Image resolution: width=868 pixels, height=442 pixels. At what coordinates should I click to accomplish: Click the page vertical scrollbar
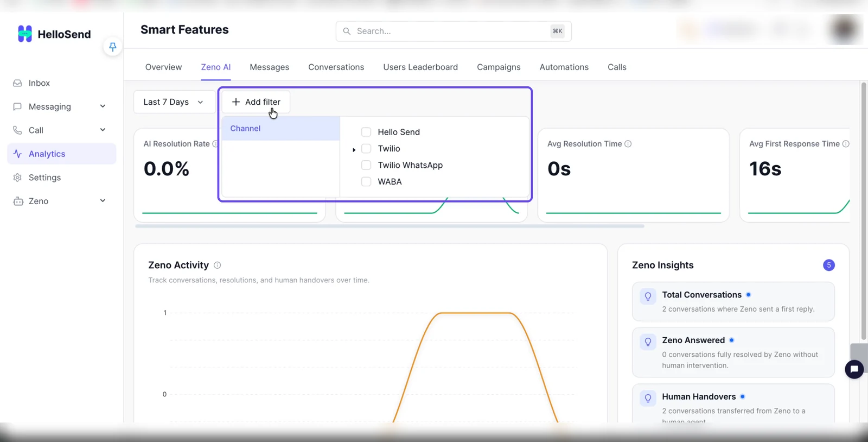coord(864,211)
